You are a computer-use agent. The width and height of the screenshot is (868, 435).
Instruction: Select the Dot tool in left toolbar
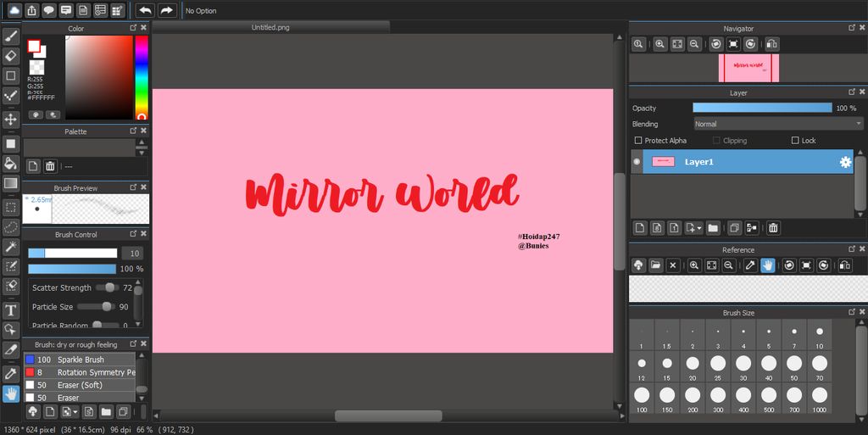(x=10, y=95)
